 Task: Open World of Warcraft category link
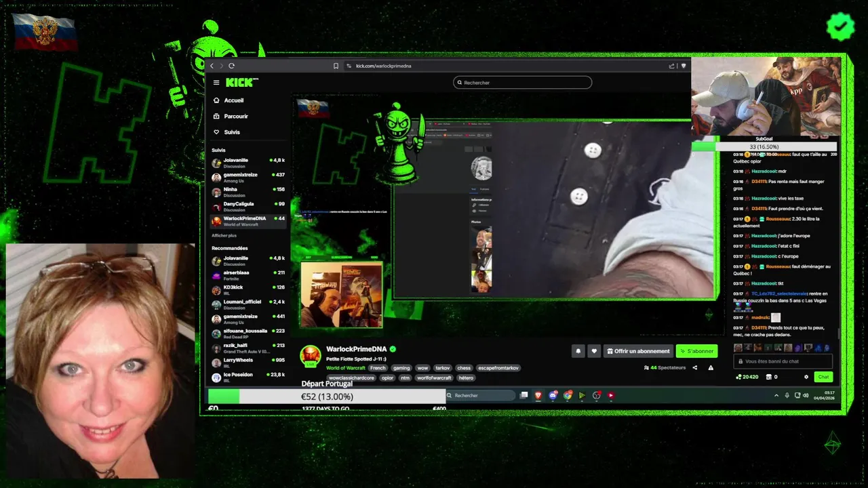pyautogui.click(x=346, y=368)
